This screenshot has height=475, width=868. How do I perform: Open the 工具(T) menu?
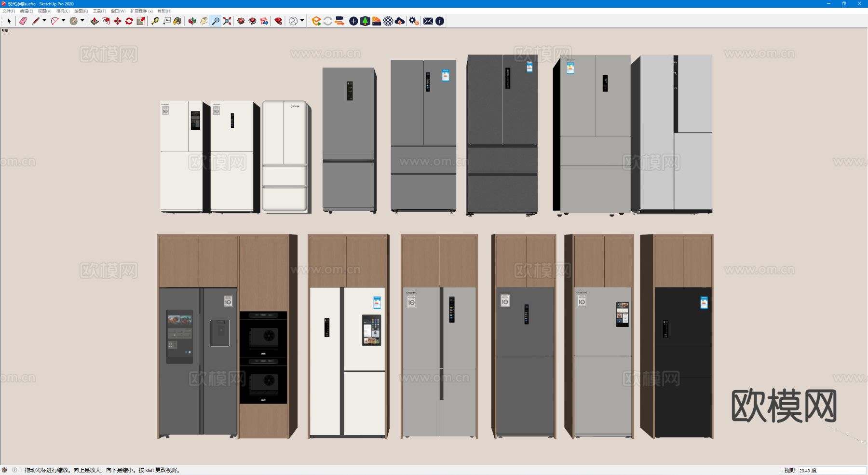(x=99, y=11)
